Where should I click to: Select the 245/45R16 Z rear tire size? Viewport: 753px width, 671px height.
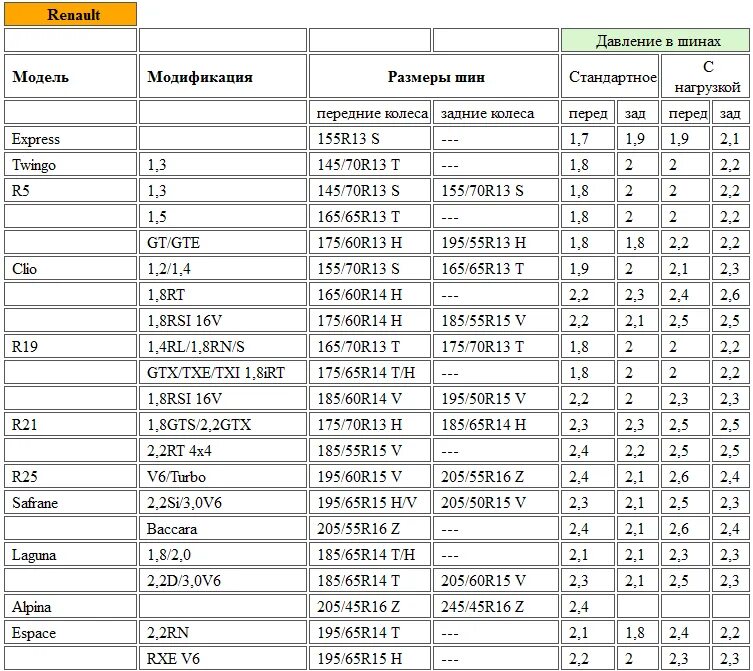coord(496,606)
